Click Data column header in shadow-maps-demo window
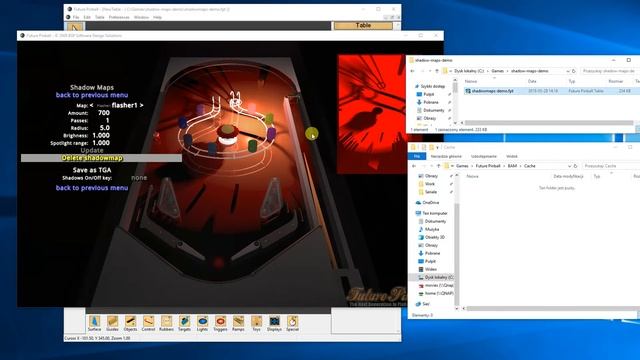 [532, 81]
